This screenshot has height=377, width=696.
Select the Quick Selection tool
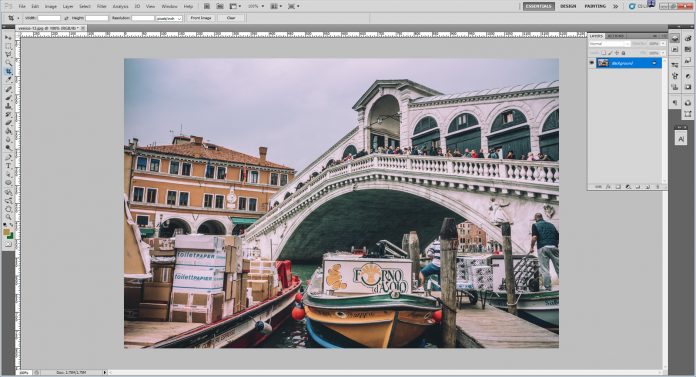coord(8,63)
